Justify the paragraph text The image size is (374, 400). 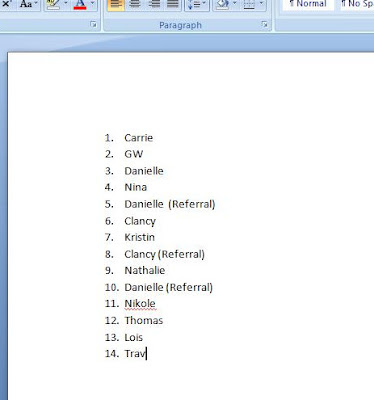pyautogui.click(x=173, y=4)
